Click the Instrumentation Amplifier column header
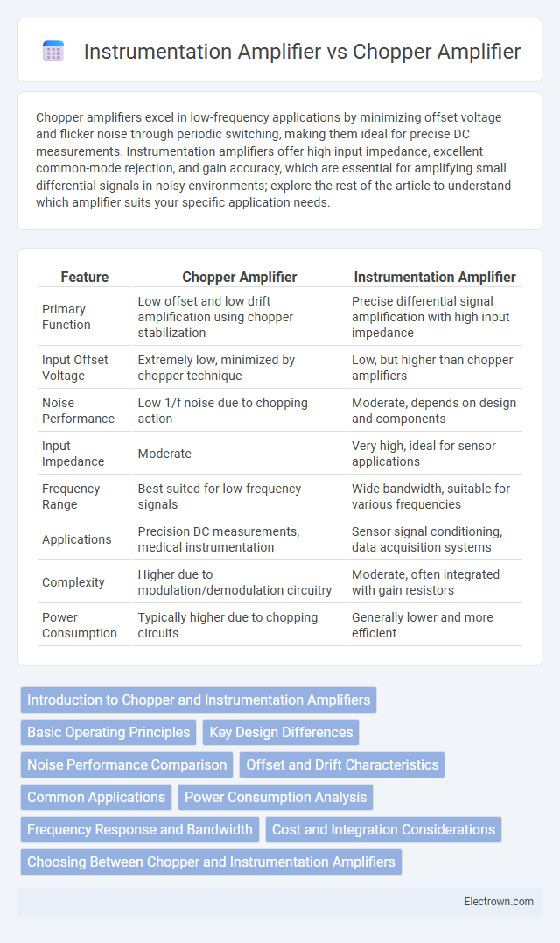Viewport: 560px width, 943px height. (x=435, y=278)
